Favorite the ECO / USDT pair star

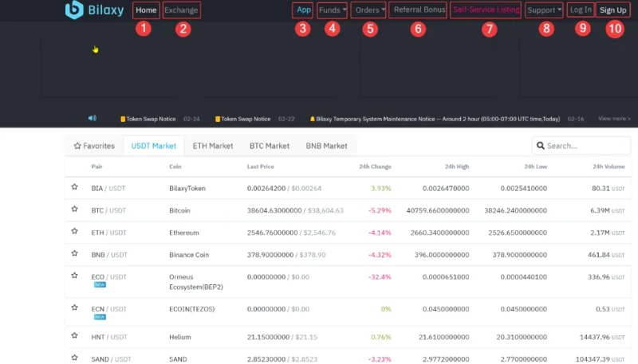74,276
